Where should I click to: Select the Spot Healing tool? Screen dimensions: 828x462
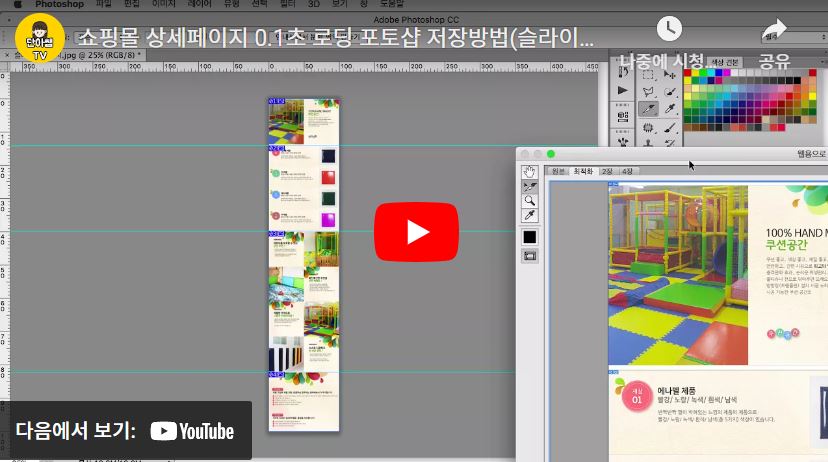648,127
